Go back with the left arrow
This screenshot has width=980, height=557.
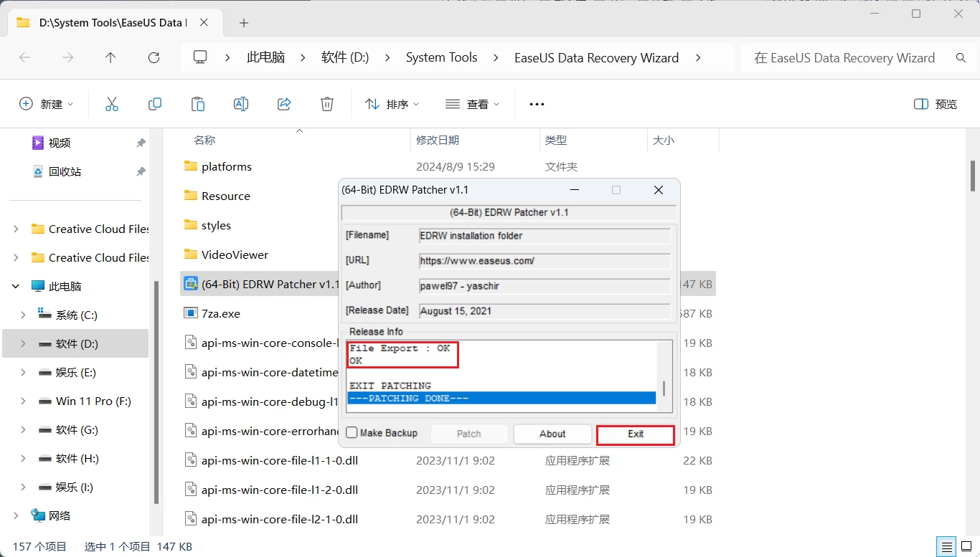(x=25, y=58)
